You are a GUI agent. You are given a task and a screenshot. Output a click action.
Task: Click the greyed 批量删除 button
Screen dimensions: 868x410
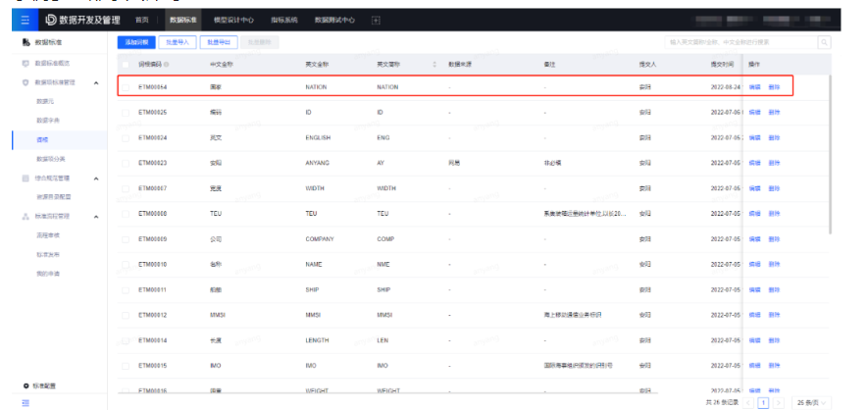(x=260, y=42)
